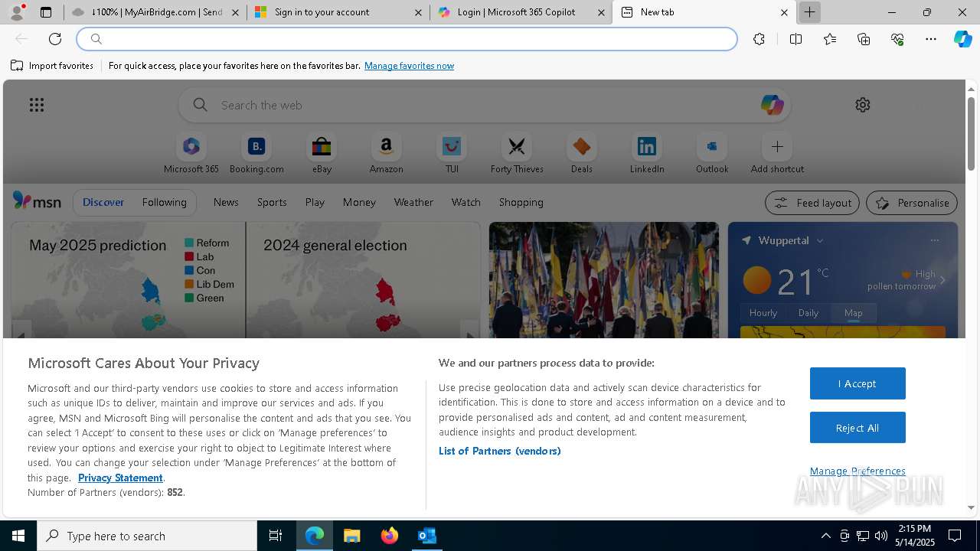This screenshot has width=980, height=551.
Task: Click Copilot icon in web search box
Action: coord(772,105)
